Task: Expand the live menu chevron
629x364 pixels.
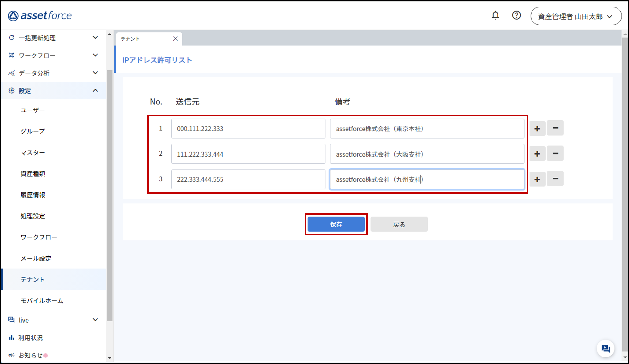Action: click(95, 320)
